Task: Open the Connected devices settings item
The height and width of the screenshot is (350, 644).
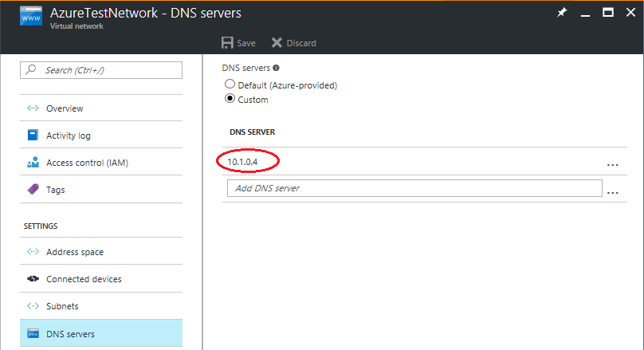Action: (101, 279)
